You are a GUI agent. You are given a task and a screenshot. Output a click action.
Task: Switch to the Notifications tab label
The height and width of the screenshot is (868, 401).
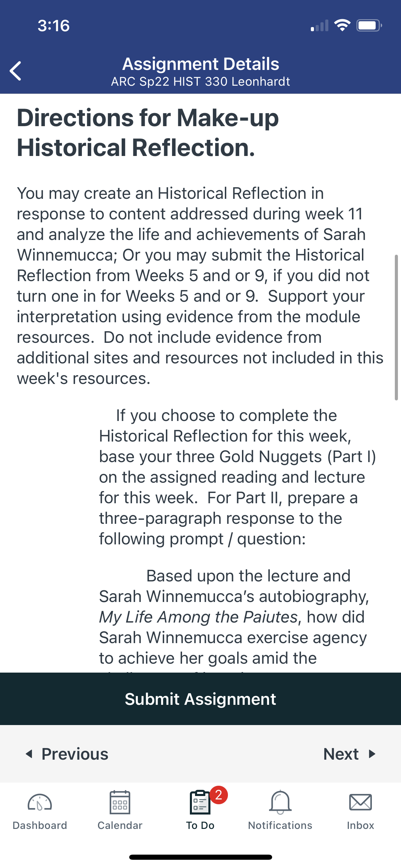[x=280, y=825]
